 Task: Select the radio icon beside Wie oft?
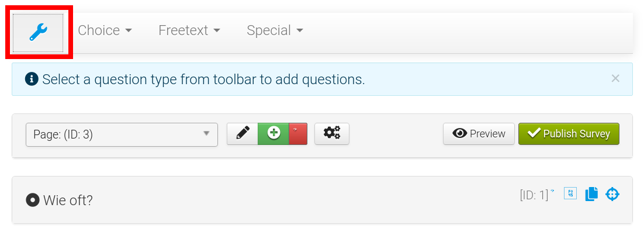(x=32, y=200)
